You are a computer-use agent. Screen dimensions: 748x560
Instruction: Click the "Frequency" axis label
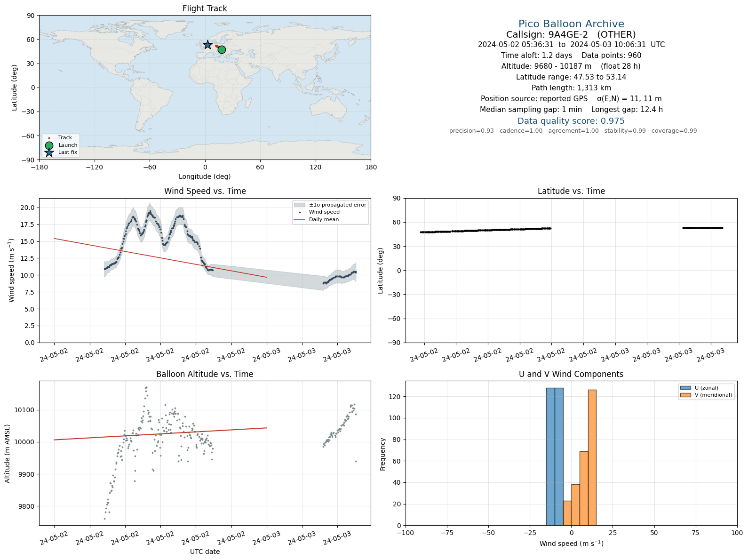click(x=383, y=454)
